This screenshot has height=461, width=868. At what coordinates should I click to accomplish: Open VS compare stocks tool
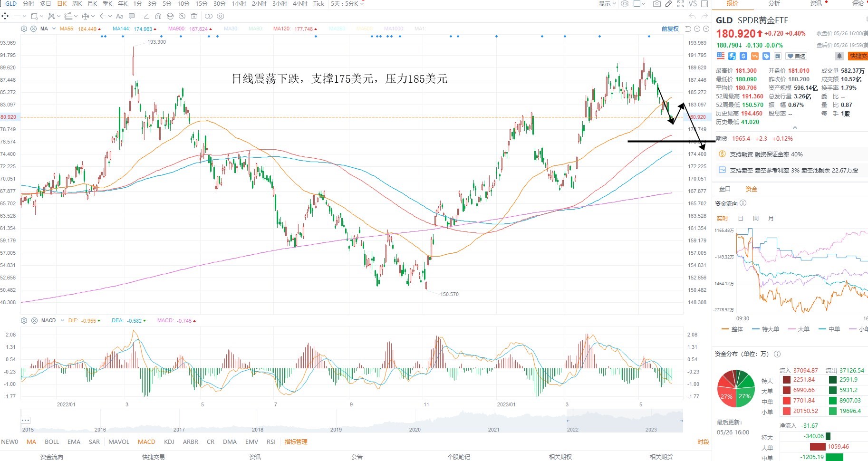(693, 3)
